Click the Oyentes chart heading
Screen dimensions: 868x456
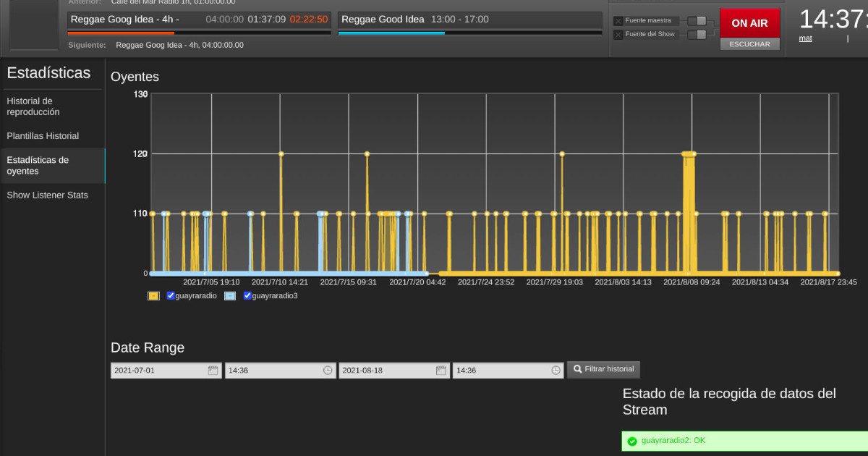[135, 77]
